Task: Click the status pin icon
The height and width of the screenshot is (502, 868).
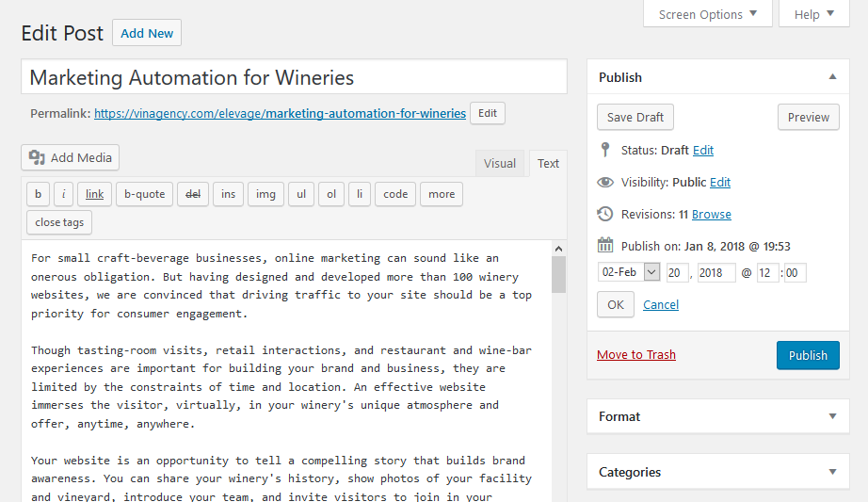Action: coord(605,150)
